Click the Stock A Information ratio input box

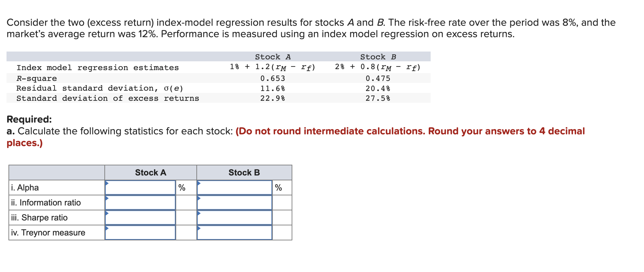coord(141,202)
